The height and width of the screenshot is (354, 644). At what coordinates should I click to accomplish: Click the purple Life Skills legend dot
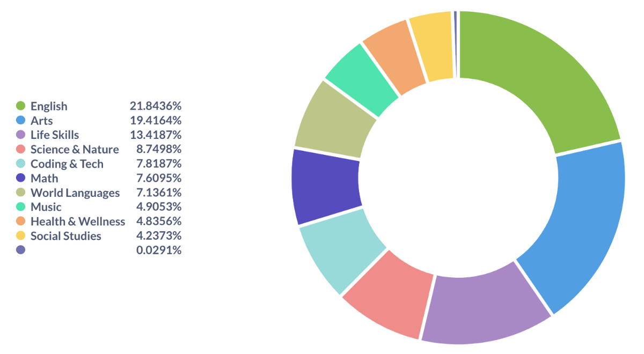[21, 135]
